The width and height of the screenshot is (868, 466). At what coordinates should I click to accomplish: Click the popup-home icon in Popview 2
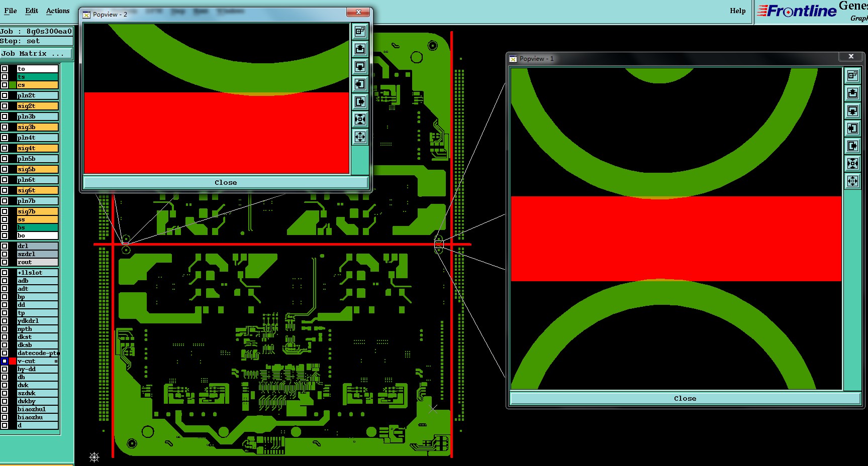click(x=360, y=31)
